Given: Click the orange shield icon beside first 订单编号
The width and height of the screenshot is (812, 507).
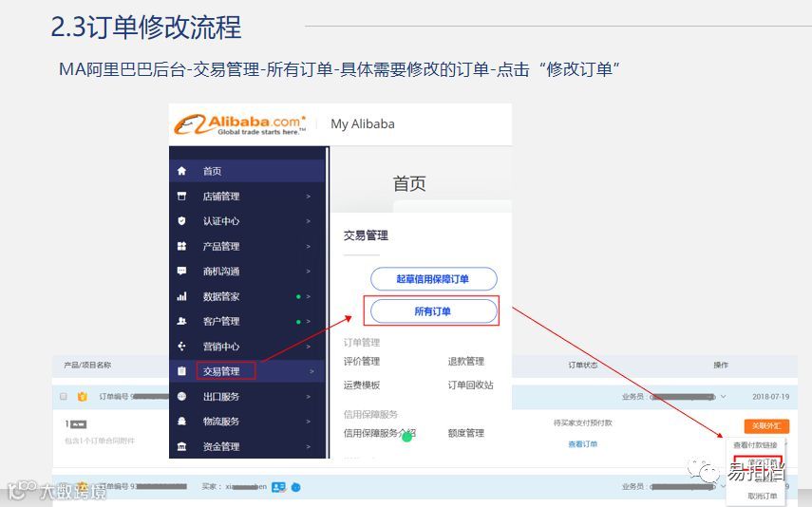Looking at the screenshot, I should click(83, 397).
